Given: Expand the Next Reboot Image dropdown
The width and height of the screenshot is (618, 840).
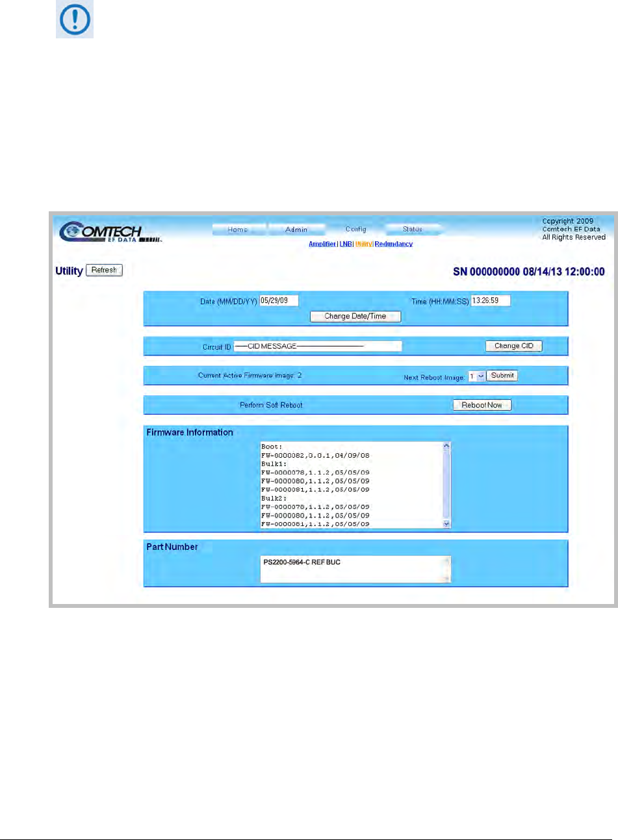Looking at the screenshot, I should tap(476, 376).
